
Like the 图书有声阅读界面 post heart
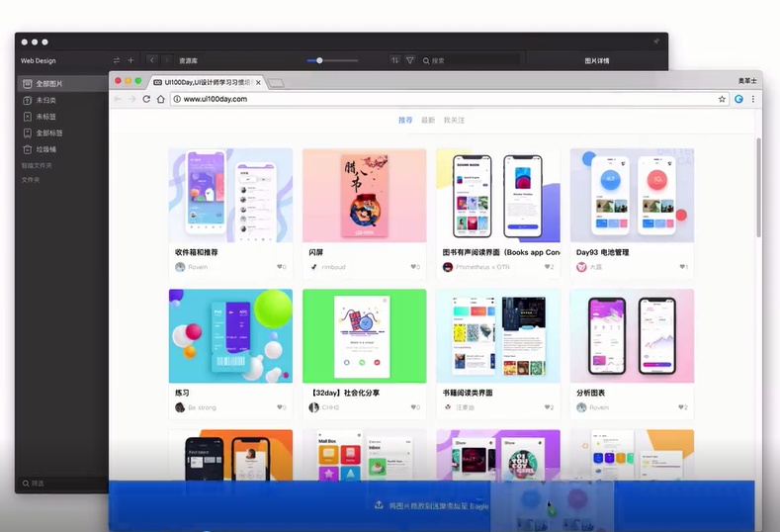(x=548, y=267)
